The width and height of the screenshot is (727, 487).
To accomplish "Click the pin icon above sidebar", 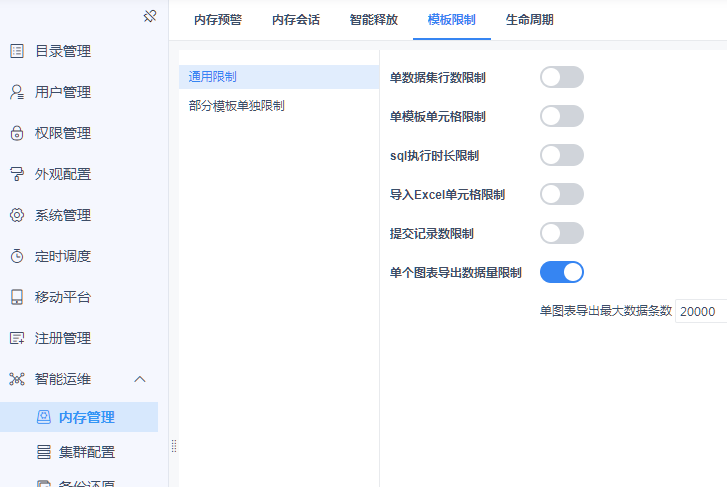I will coord(150,16).
